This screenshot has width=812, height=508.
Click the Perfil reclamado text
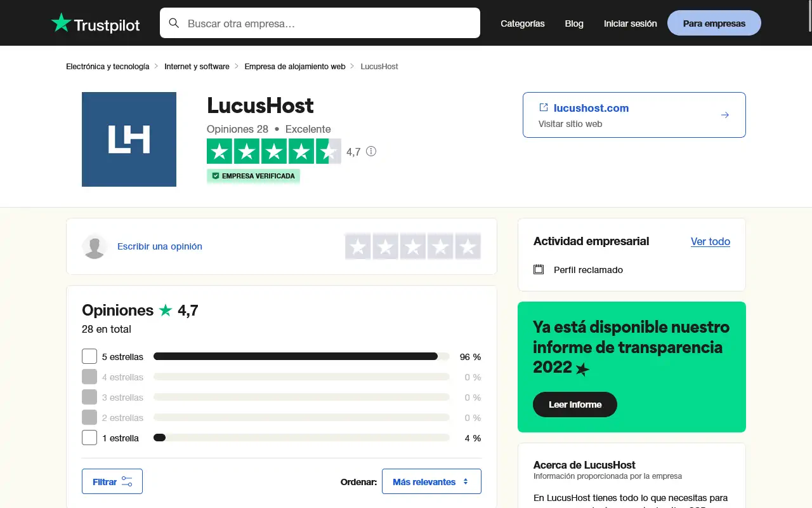588,270
